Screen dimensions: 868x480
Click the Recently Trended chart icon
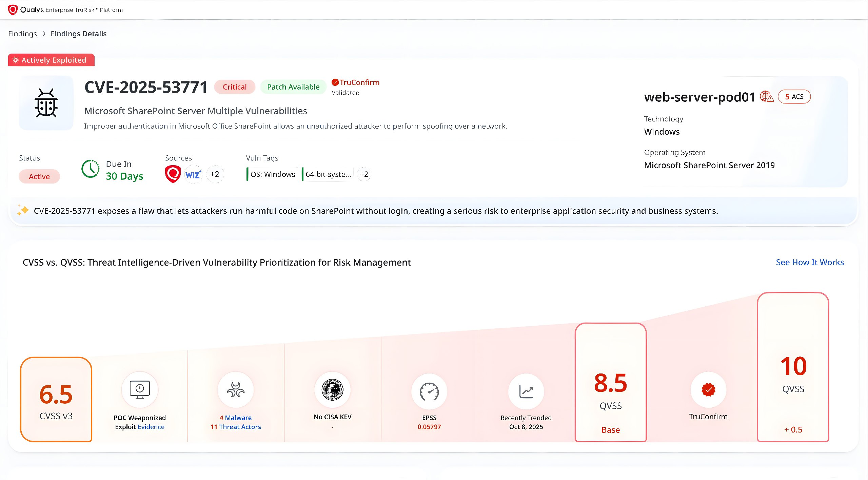526,391
